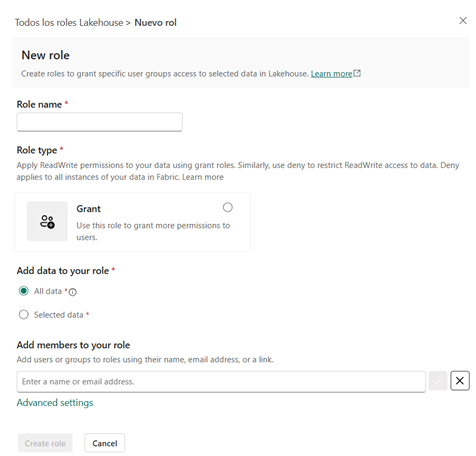Image resolution: width=476 pixels, height=456 pixels.
Task: Focus the Role name input field
Action: [x=99, y=122]
